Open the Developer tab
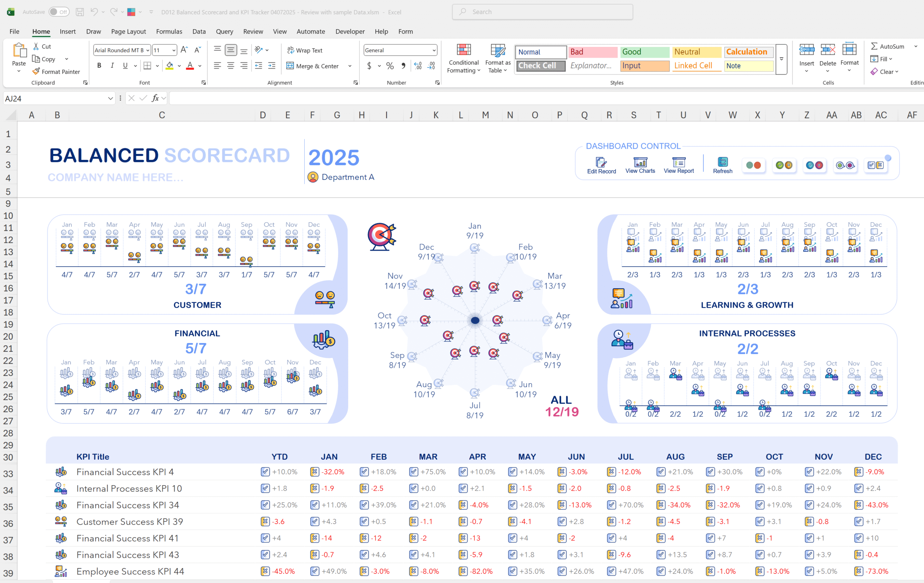The width and height of the screenshot is (924, 583). pyautogui.click(x=350, y=31)
